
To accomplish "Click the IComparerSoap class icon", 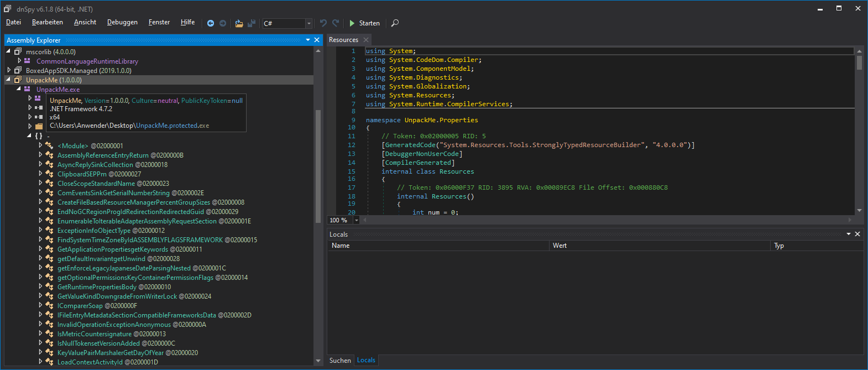I will [49, 305].
